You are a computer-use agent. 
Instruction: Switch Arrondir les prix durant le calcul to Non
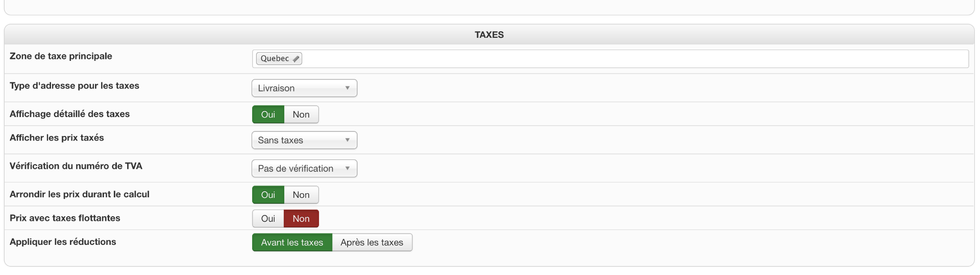(x=301, y=195)
